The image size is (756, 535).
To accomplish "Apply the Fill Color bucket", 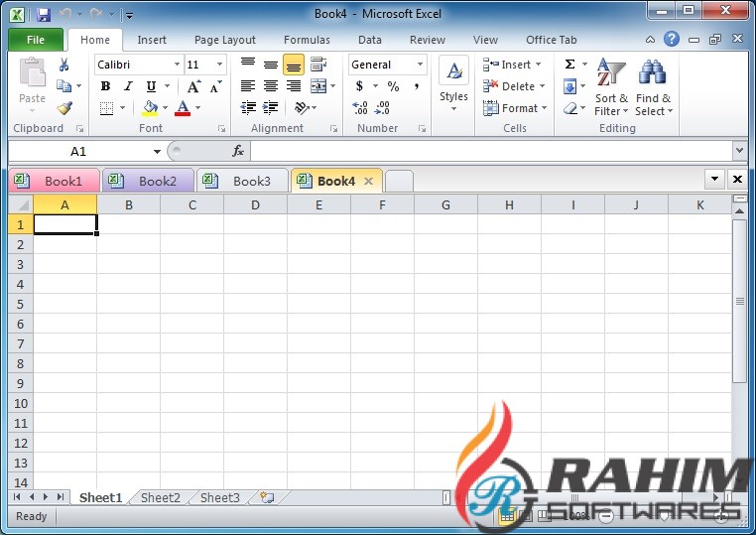I will click(150, 108).
